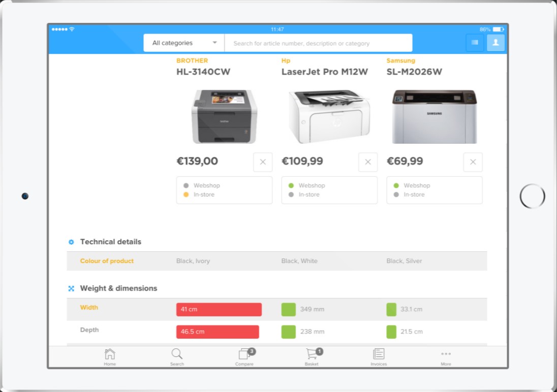Go to the Home tab

(x=110, y=357)
